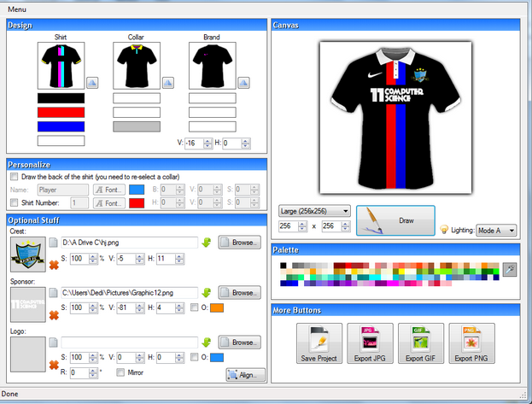
Task: Open the Large (256x256) size dropdown
Action: (314, 211)
